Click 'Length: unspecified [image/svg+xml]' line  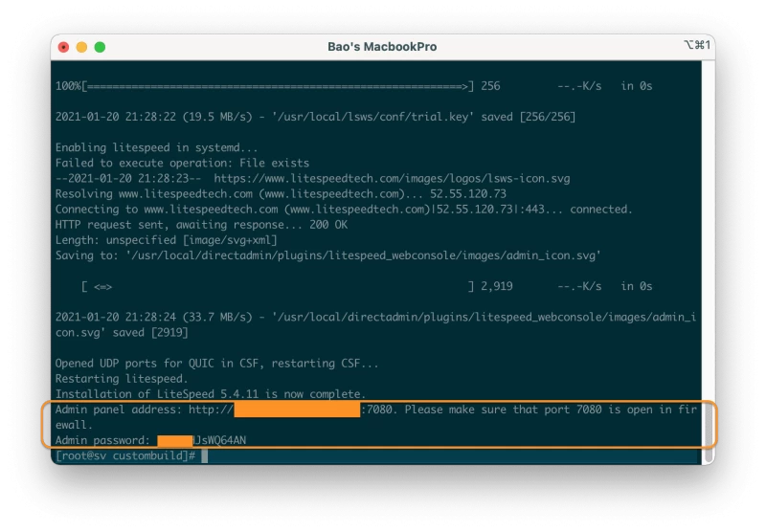point(166,240)
